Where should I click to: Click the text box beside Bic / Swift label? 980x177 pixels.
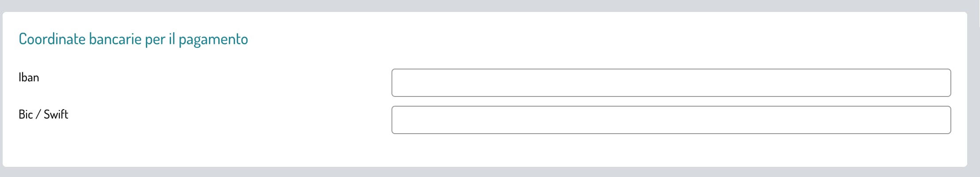tap(671, 120)
